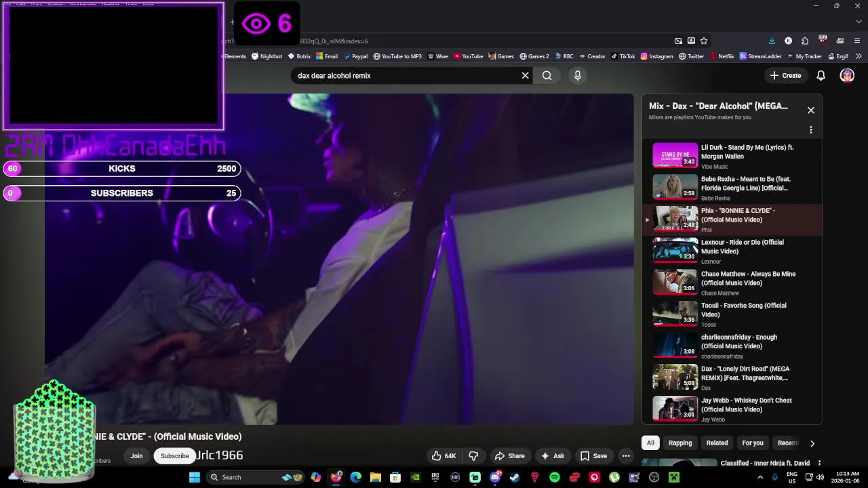Open Mix playlist three-dot options menu

coord(810,129)
